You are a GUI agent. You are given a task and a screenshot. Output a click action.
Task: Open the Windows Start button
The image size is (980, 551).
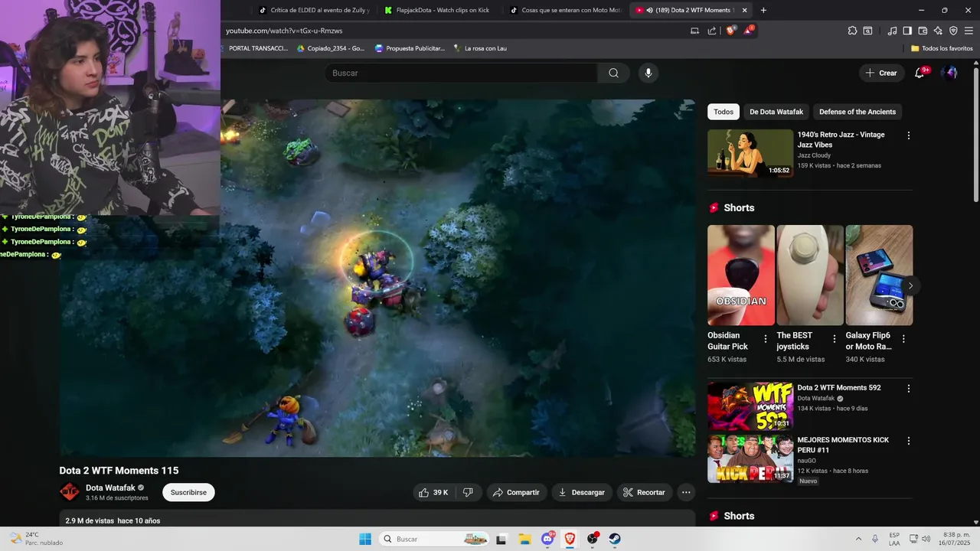(x=364, y=539)
